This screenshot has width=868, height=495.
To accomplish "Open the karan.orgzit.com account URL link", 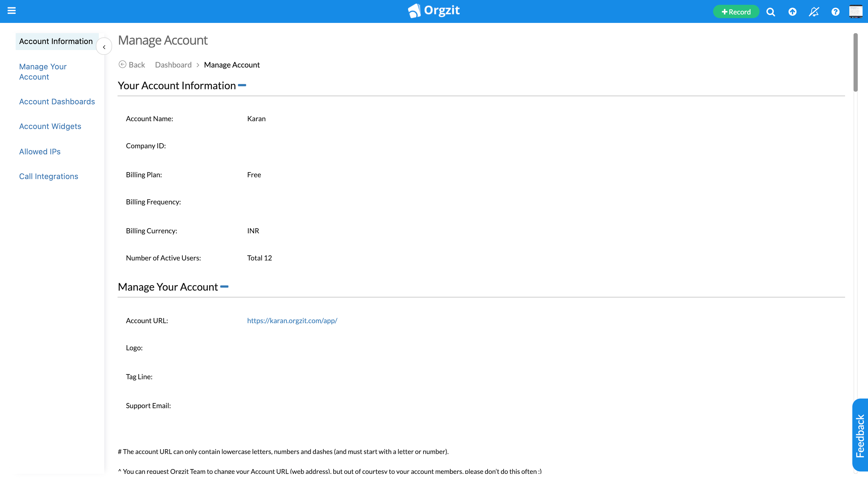I will (292, 320).
